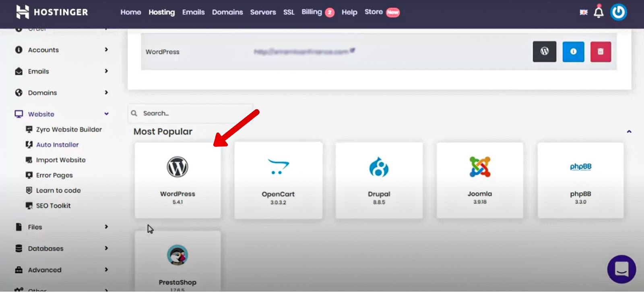Click the Databases stack icon
This screenshot has height=293, width=644.
tap(19, 248)
